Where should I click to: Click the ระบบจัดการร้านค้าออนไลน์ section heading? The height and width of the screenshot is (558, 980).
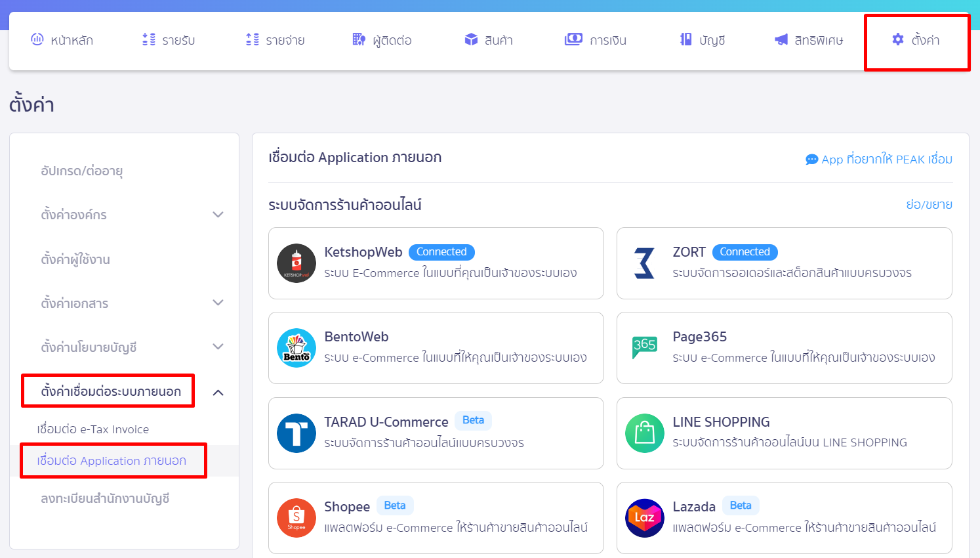345,205
